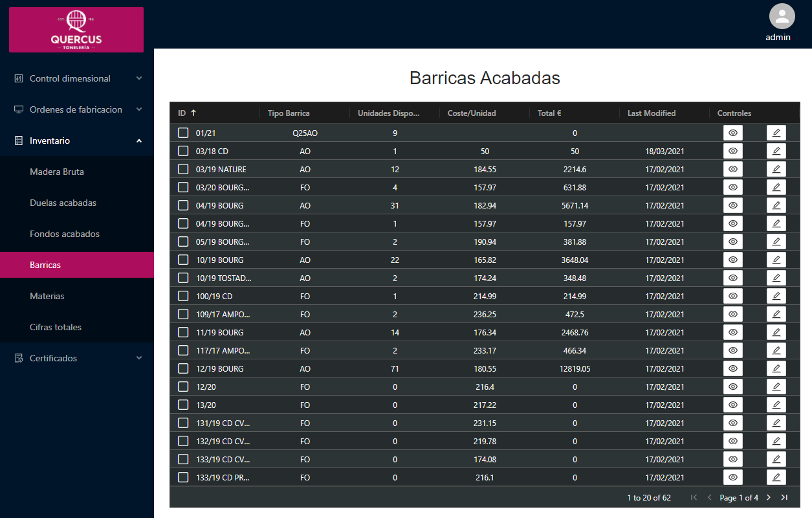This screenshot has height=518, width=812.
Task: Go to the next page of results
Action: (x=769, y=497)
